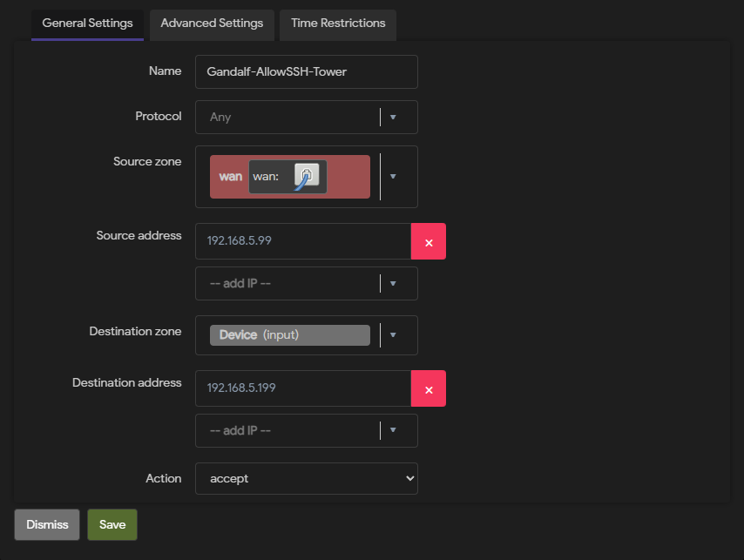This screenshot has width=744, height=560.
Task: Remove destination address 192.168.5.199
Action: pos(429,388)
